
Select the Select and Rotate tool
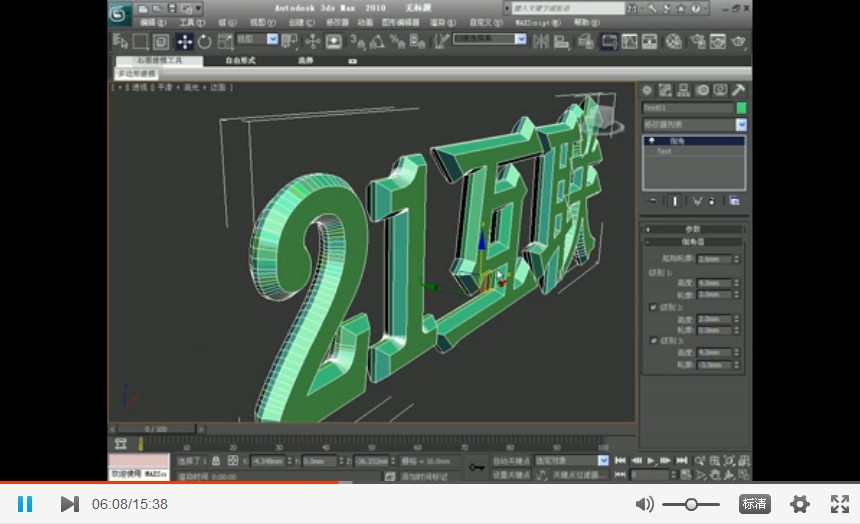[x=205, y=41]
